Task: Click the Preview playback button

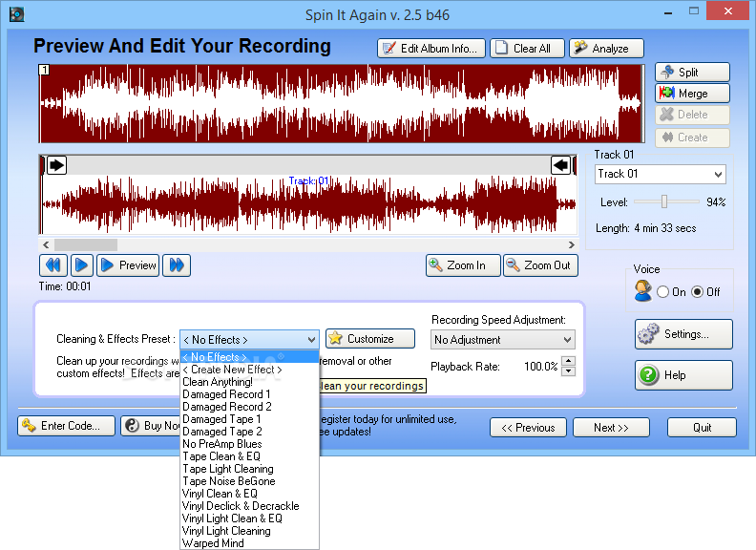Action: coord(128,265)
